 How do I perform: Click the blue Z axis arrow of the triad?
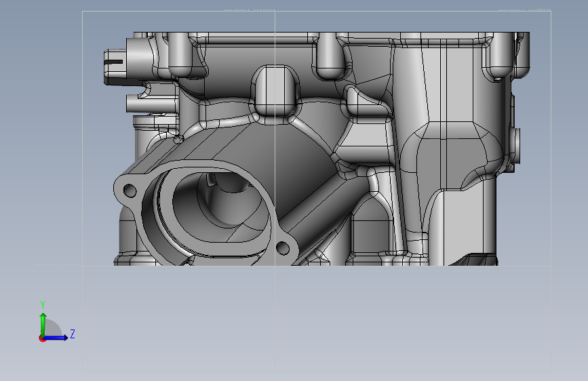tap(56, 338)
